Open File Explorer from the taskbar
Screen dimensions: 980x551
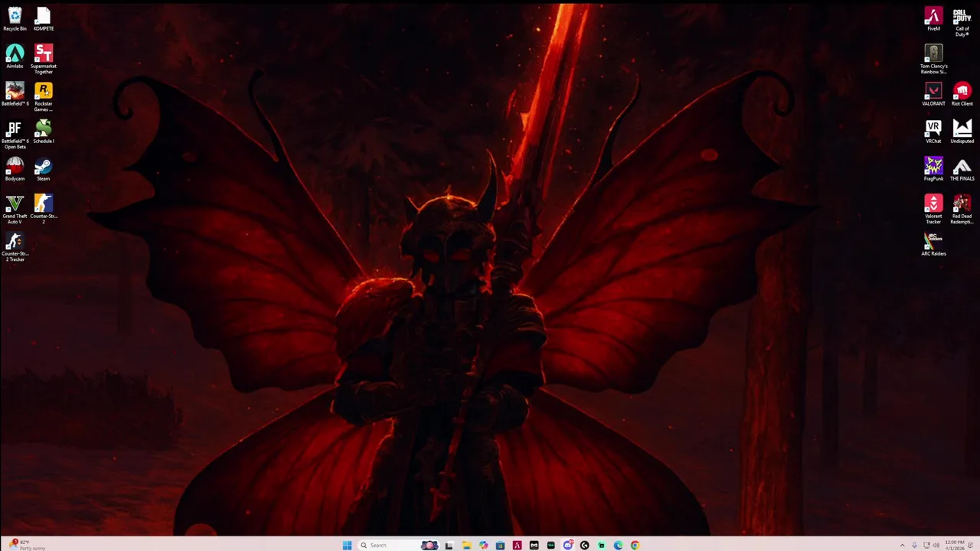click(x=467, y=545)
